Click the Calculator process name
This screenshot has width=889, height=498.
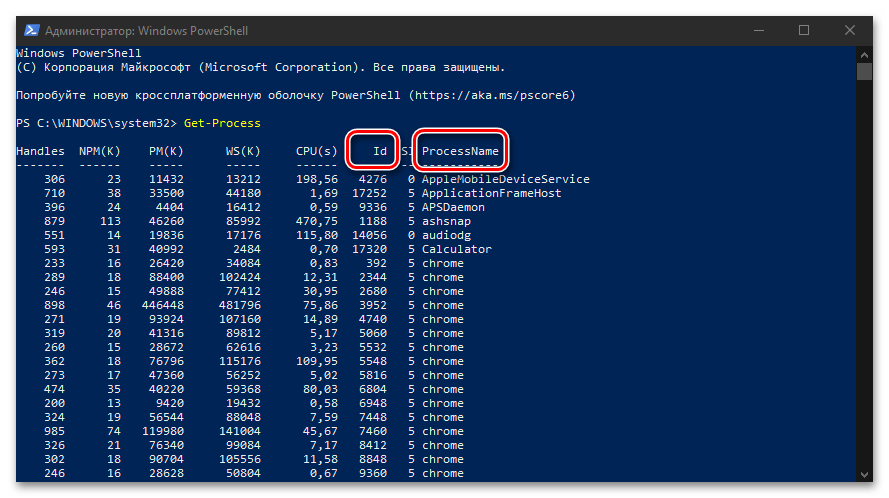click(456, 249)
